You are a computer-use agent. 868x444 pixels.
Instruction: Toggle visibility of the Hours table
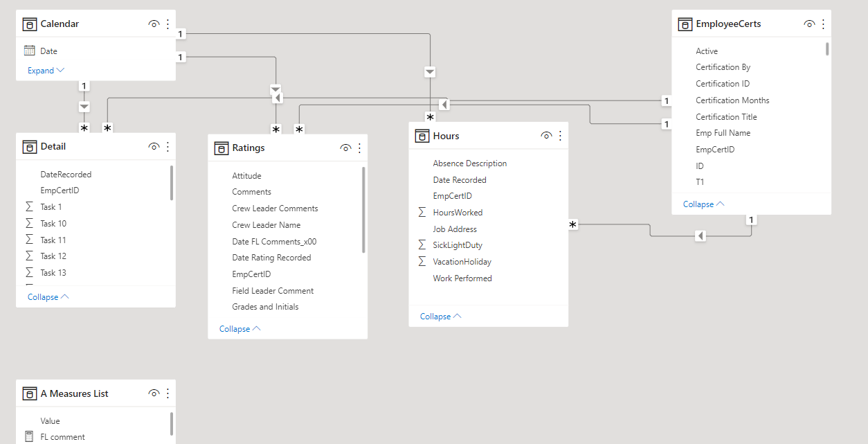546,136
